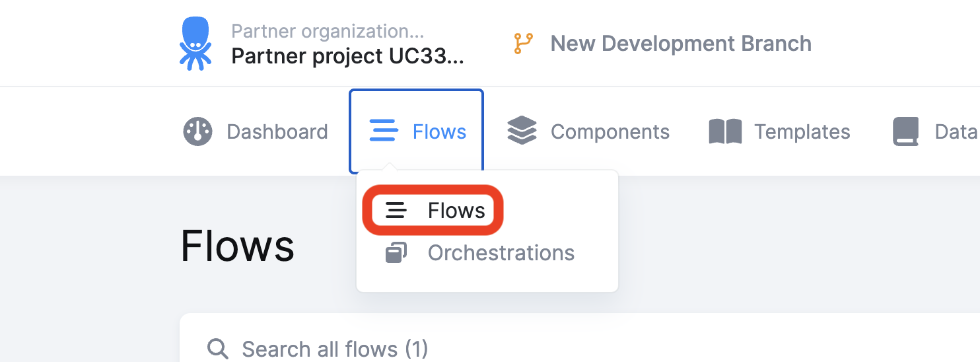Click the Orchestrations icon in dropdown

[x=396, y=253]
